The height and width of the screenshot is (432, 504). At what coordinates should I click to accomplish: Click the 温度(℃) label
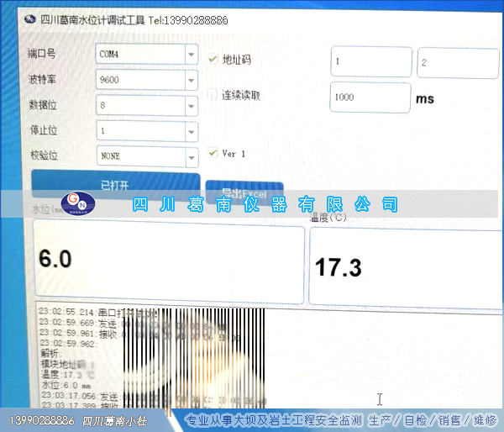(x=328, y=217)
